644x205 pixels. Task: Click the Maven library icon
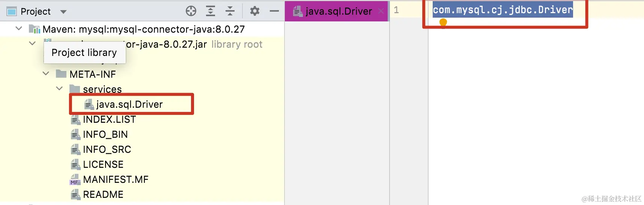(x=35, y=29)
